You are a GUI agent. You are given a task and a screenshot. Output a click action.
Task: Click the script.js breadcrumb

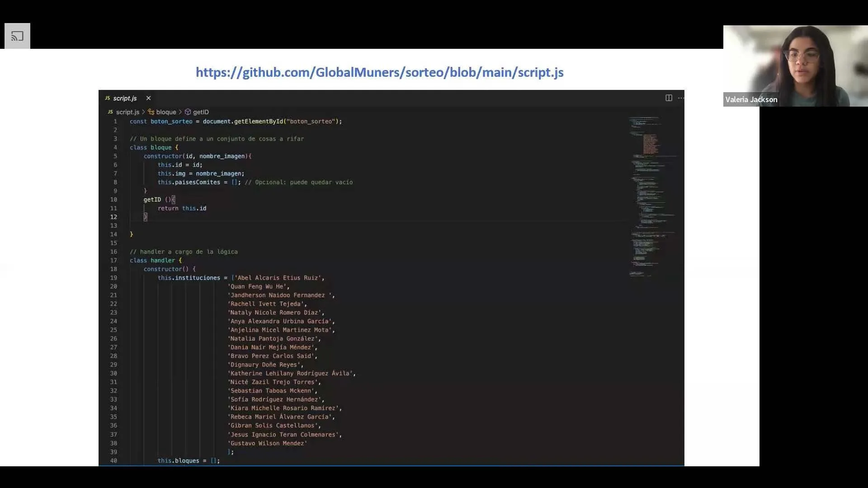click(127, 112)
